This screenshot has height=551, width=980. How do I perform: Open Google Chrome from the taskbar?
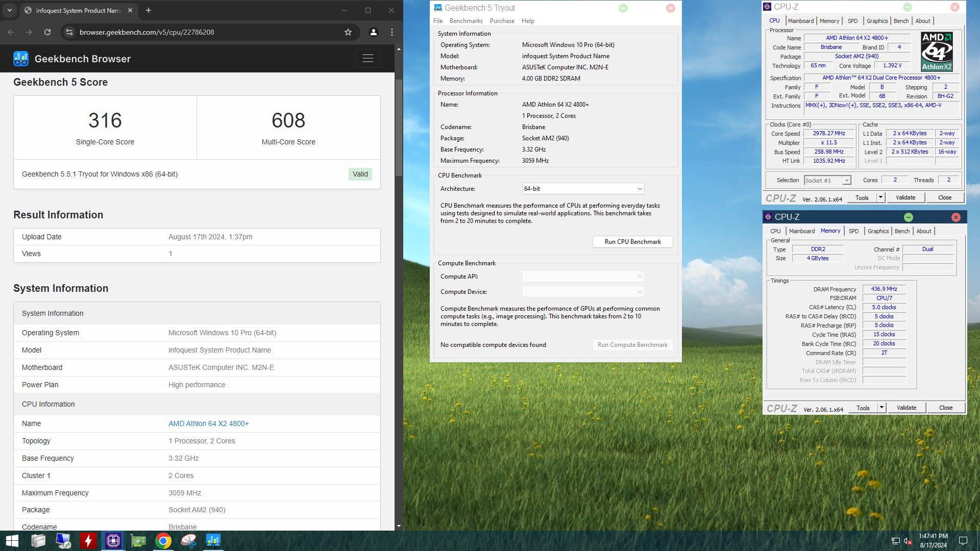pos(163,541)
